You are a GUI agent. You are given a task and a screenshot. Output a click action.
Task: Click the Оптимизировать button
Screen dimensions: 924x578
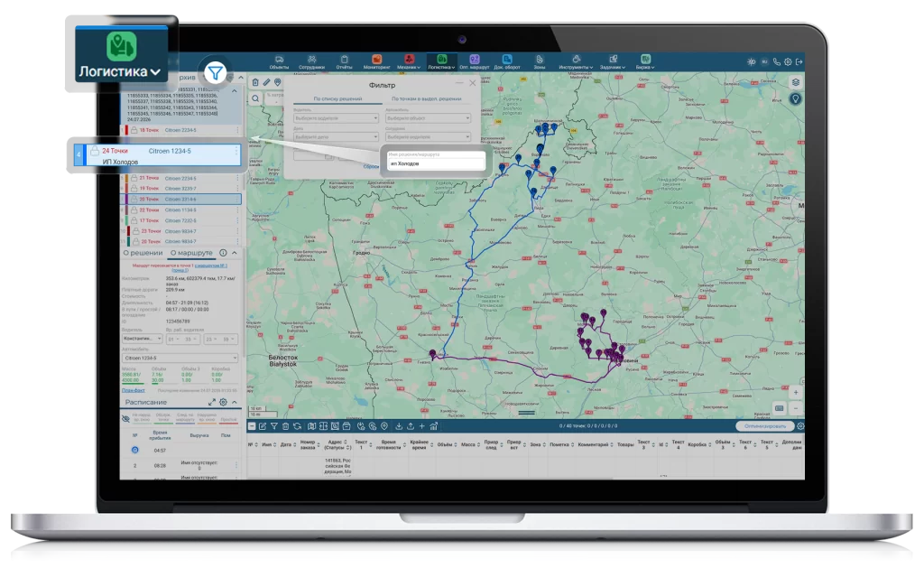pos(765,426)
